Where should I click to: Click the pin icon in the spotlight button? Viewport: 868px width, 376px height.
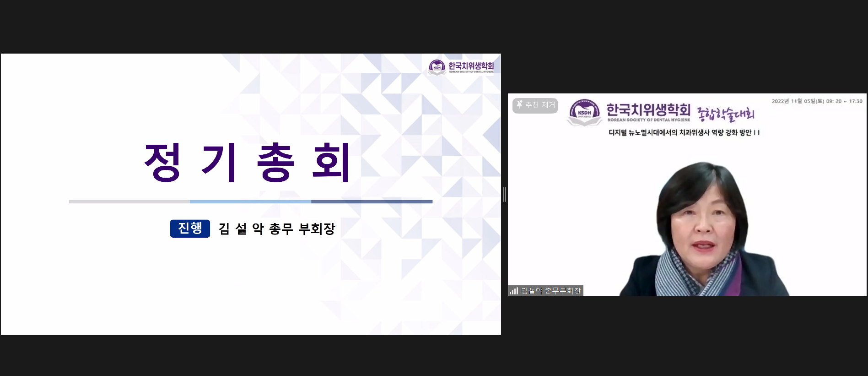pos(519,105)
